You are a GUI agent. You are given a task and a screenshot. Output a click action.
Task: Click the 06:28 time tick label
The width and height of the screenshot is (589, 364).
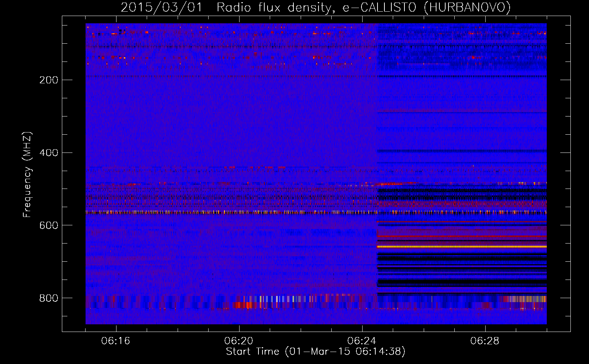[485, 341]
